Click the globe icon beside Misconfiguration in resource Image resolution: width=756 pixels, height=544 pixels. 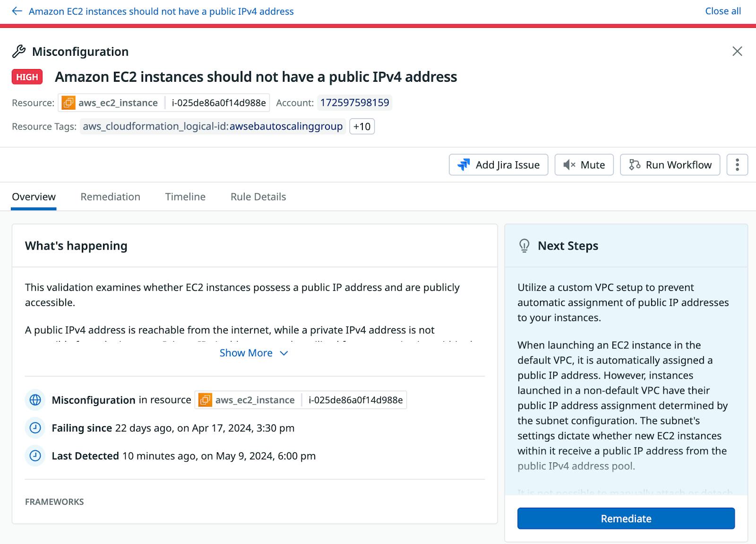(35, 400)
